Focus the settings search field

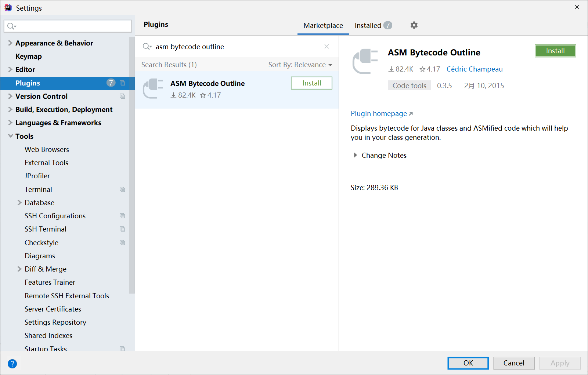(68, 26)
